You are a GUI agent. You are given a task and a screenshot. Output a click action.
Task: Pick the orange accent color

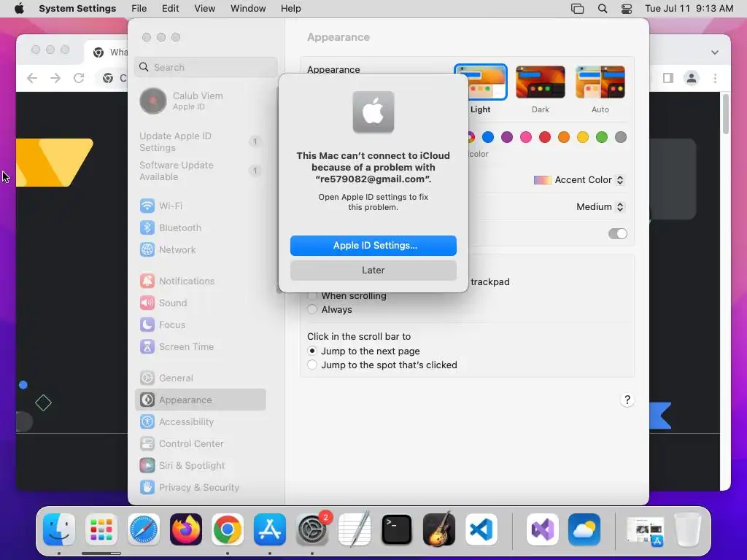tap(564, 137)
